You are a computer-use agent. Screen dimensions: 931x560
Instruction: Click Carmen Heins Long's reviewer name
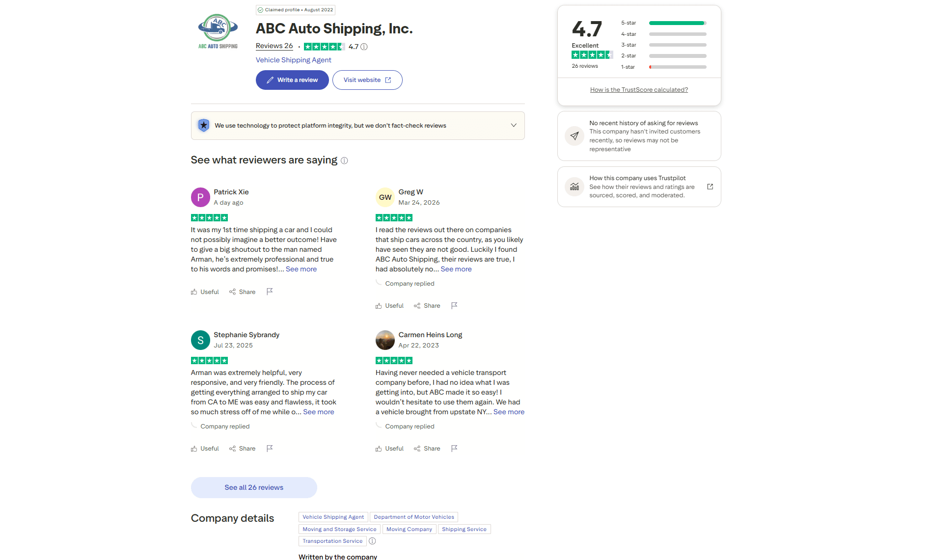[x=430, y=335]
